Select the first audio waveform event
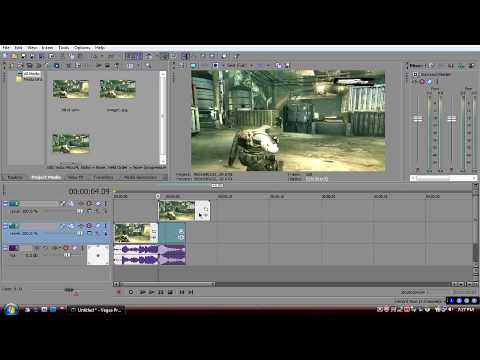This screenshot has width=480, height=360. (x=136, y=255)
